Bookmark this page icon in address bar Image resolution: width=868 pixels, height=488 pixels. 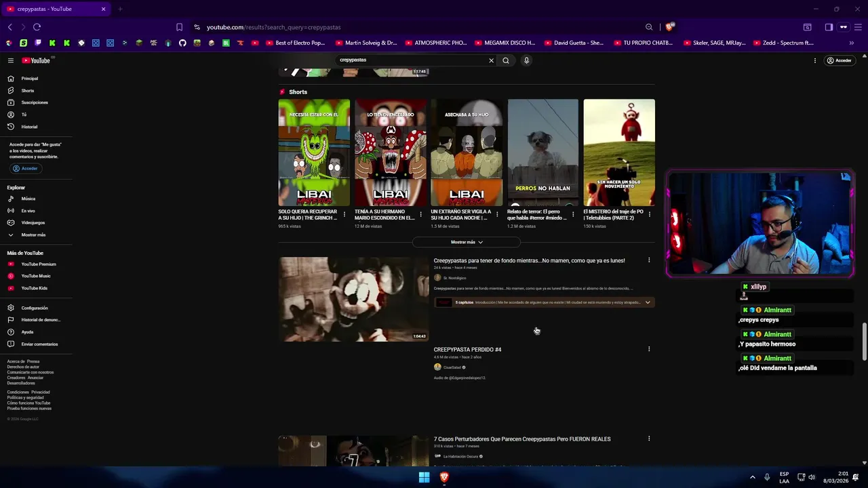coord(179,27)
